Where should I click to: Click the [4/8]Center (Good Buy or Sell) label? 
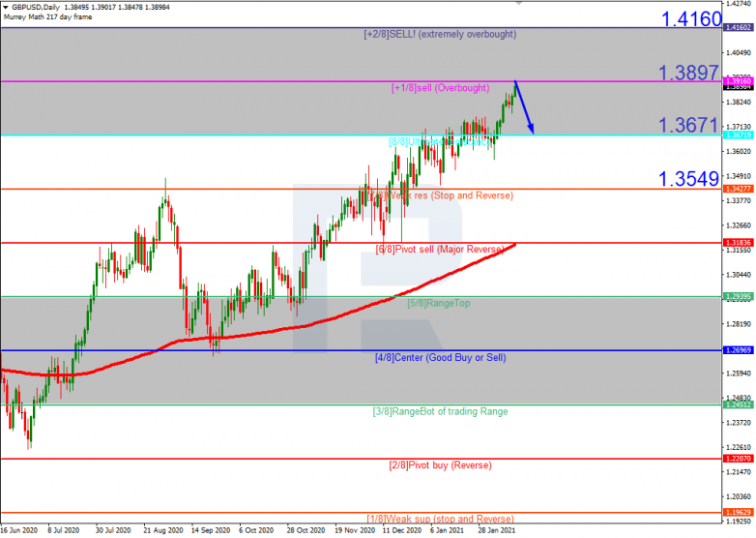coord(440,358)
